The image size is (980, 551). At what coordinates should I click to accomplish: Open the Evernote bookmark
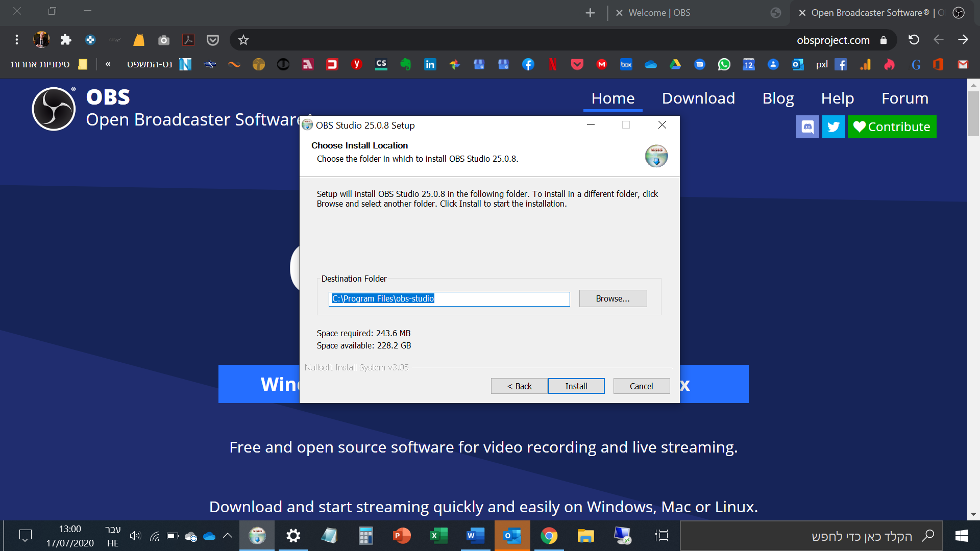pos(406,64)
